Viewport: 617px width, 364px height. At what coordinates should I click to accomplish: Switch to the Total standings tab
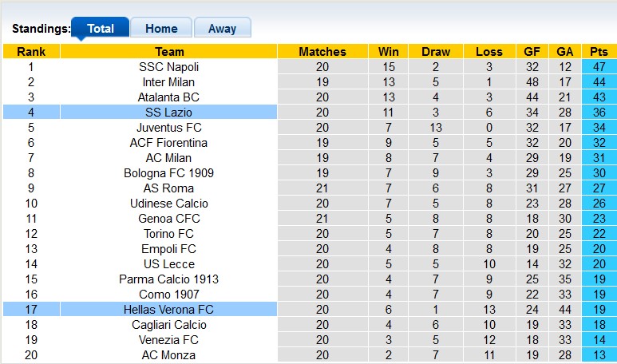(100, 29)
